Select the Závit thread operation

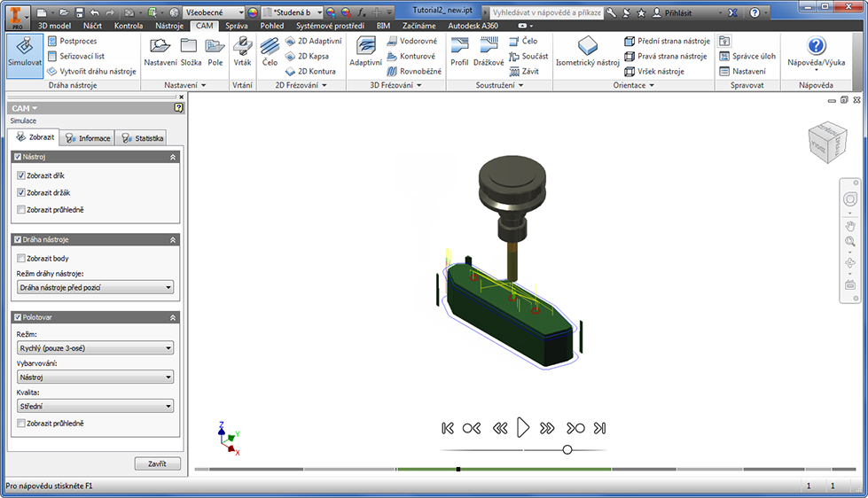[524, 72]
